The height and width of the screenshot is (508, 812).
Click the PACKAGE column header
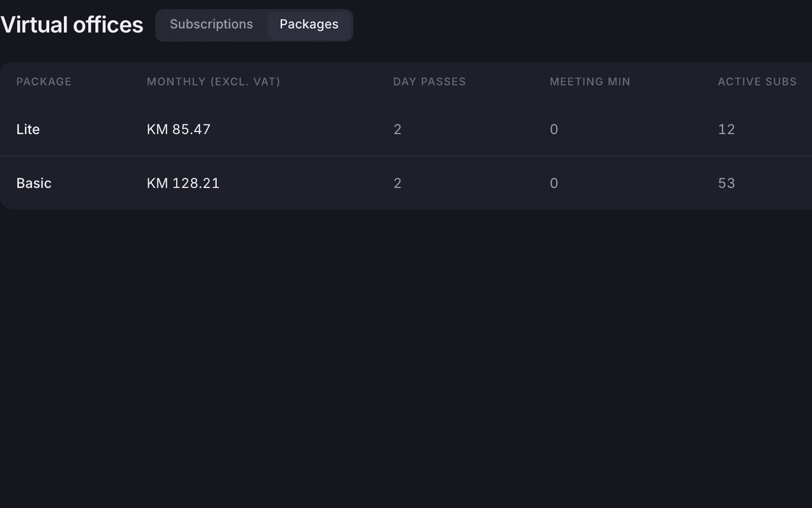(44, 82)
